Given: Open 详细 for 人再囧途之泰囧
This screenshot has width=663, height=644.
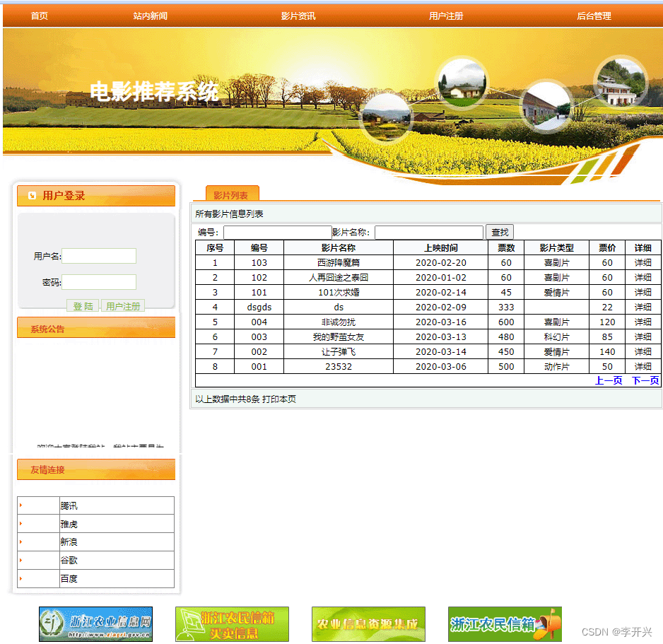Looking at the screenshot, I should (643, 277).
